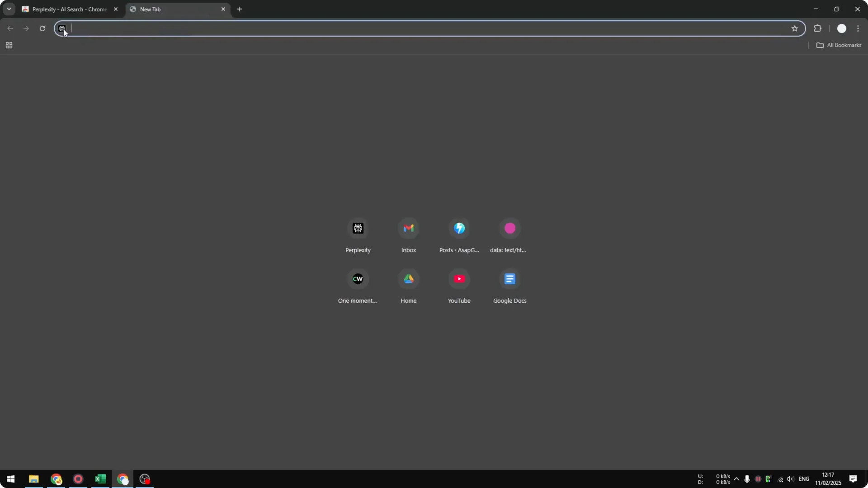
Task: Open the extensions puzzle icon
Action: coord(818,28)
